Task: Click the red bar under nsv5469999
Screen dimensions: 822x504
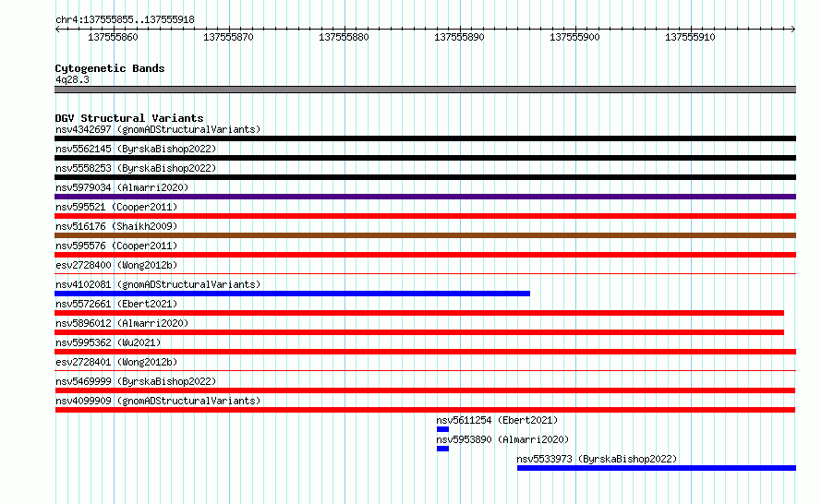Action: tap(425, 390)
